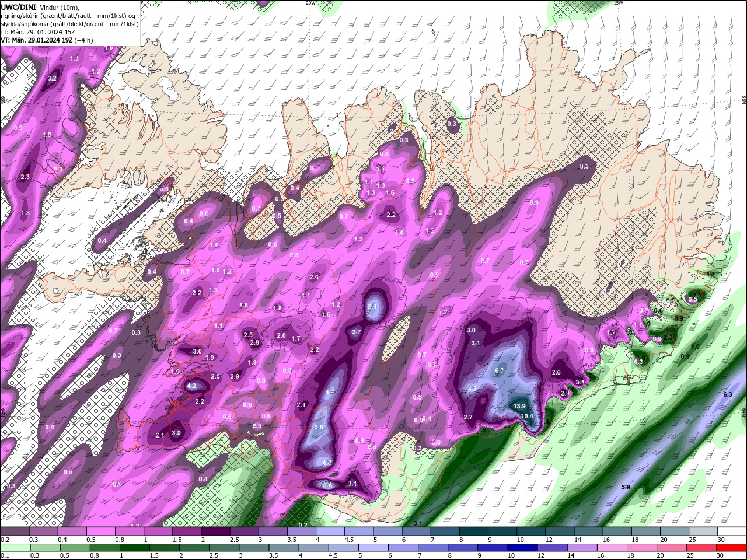Click the 'IT: Mán. 29. 01. 2024 15Z' line

click(37, 32)
